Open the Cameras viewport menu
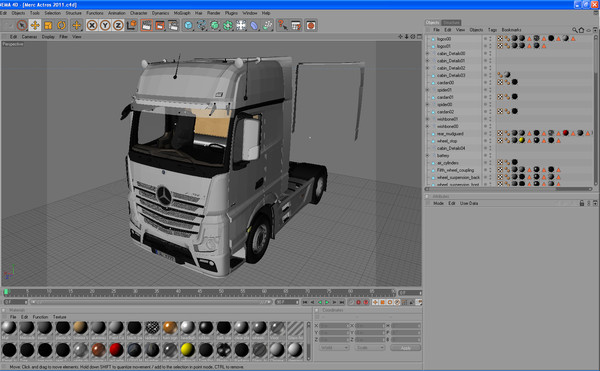Viewport: 600px width, 371px height. point(29,37)
